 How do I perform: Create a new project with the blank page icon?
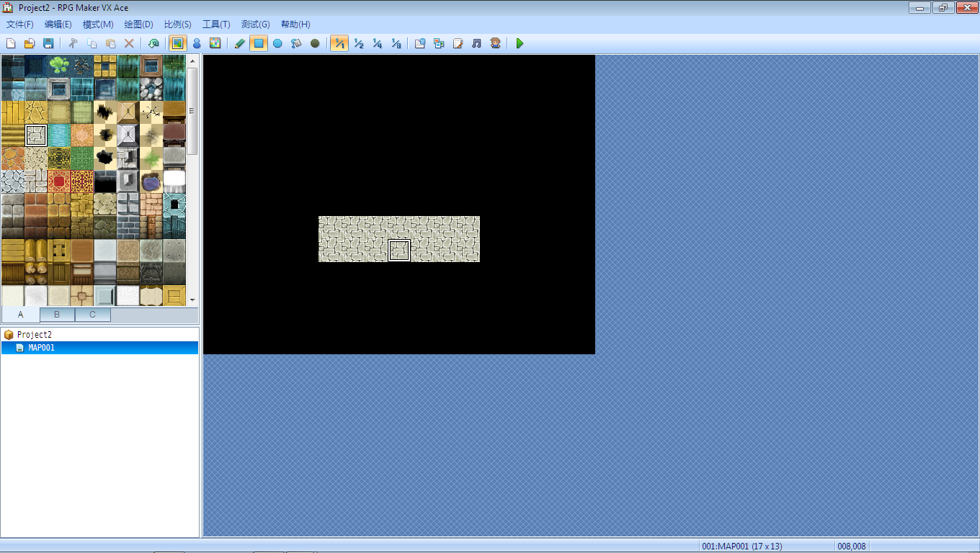coord(11,44)
